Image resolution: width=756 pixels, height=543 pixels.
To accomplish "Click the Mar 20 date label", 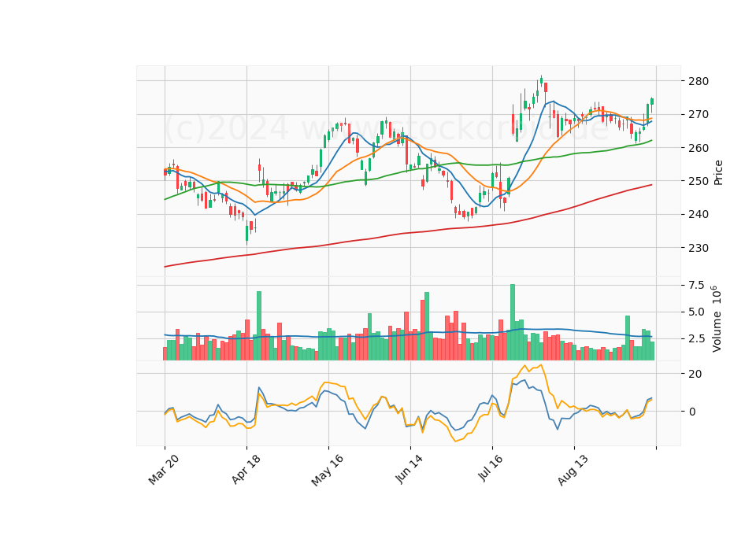I will point(164,469).
